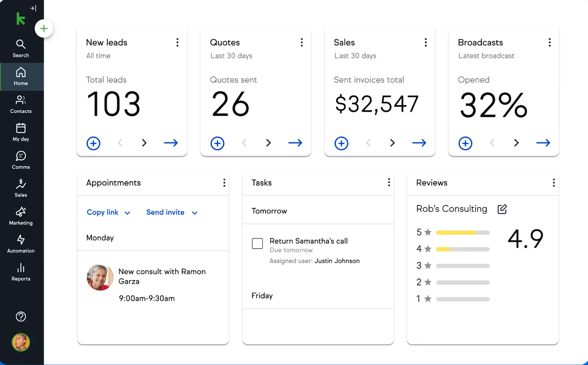Viewport: 588px width, 365px height.
Task: Click the 5-star rating bar
Action: coord(463,232)
